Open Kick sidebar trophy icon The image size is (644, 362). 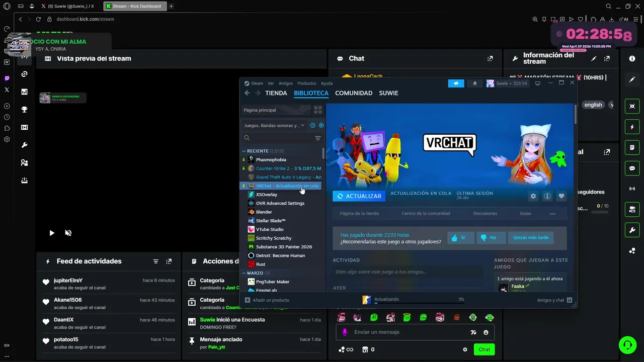(24, 110)
